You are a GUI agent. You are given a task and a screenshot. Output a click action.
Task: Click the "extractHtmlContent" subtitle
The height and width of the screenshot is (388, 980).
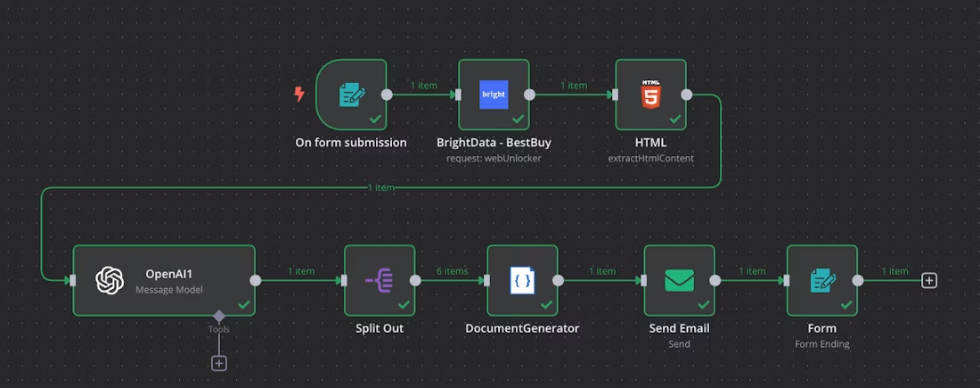pyautogui.click(x=650, y=159)
